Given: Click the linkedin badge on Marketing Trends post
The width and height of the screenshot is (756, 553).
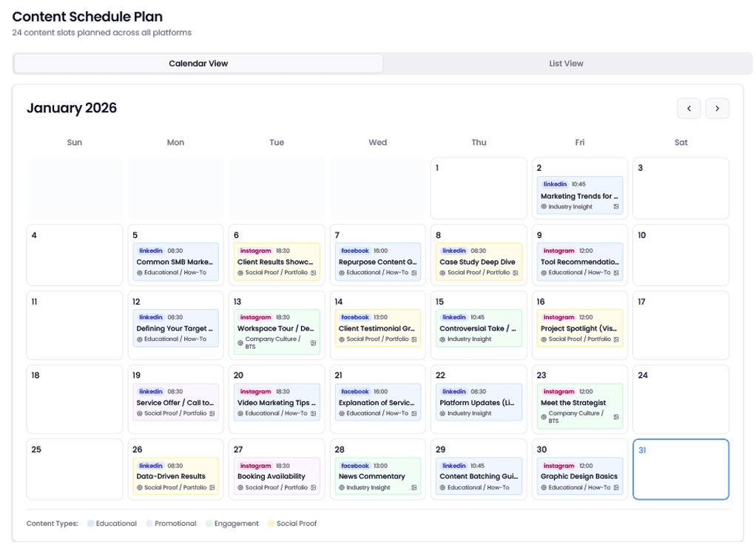Looking at the screenshot, I should pyautogui.click(x=555, y=183).
